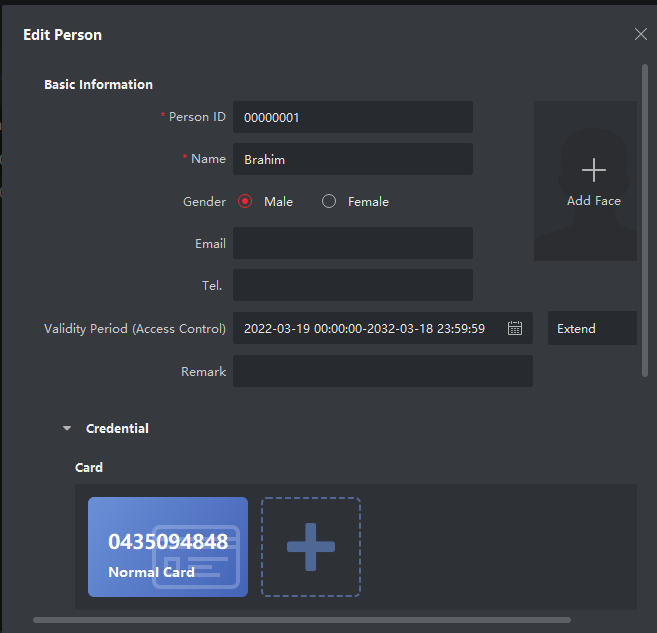Viewport: 657px width, 633px height.
Task: Click the Add Face plus icon
Action: (x=593, y=170)
